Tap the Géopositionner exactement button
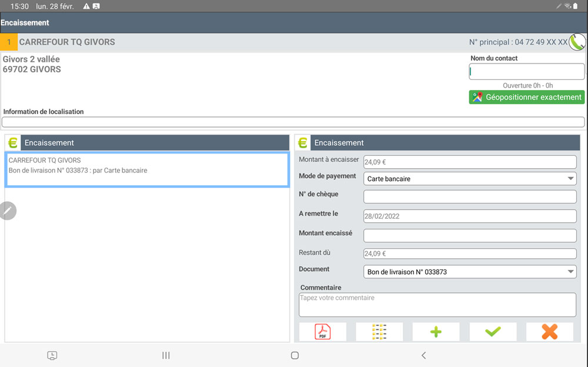This screenshot has height=367, width=588. pyautogui.click(x=526, y=97)
